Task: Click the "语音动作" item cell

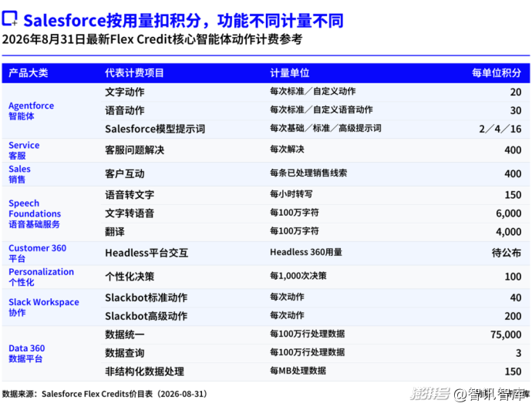Action: pyautogui.click(x=124, y=110)
